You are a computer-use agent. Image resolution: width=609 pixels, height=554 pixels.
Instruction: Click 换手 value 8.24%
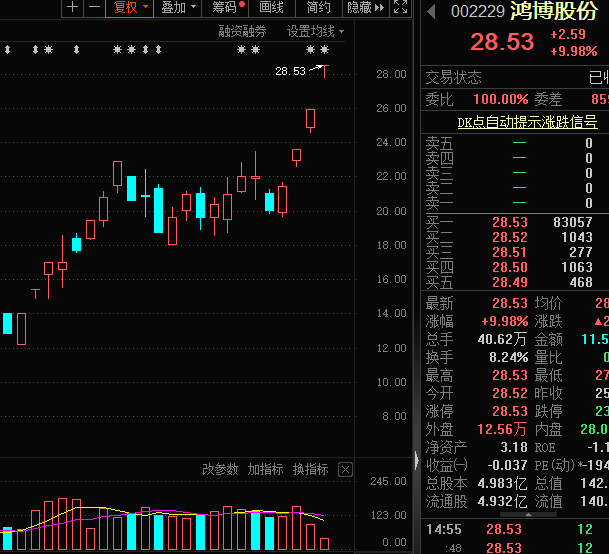coord(508,357)
